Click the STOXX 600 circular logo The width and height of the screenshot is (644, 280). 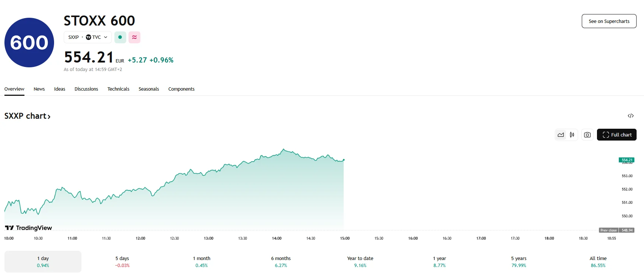[x=29, y=42]
